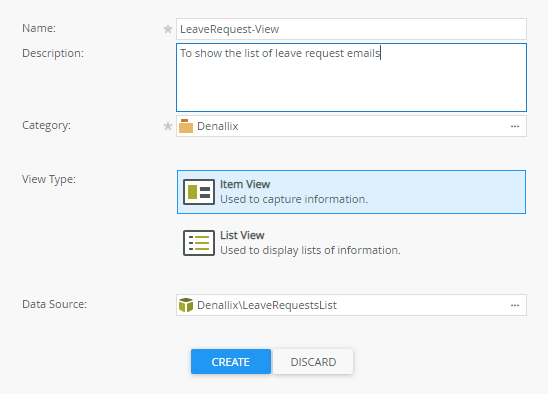Screen dimensions: 548x394
Task: Create the LeaveRequest-View with the CREATE button
Action: click(x=231, y=362)
